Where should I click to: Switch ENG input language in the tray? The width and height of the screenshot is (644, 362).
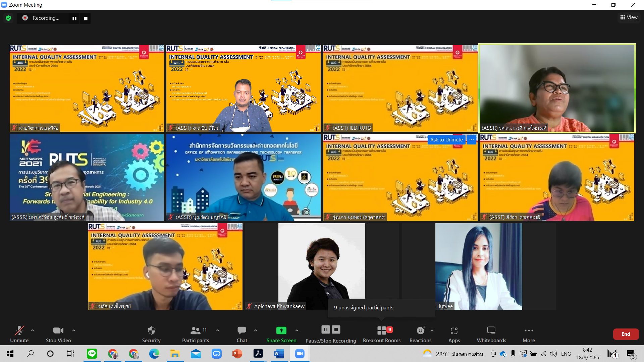tap(566, 354)
